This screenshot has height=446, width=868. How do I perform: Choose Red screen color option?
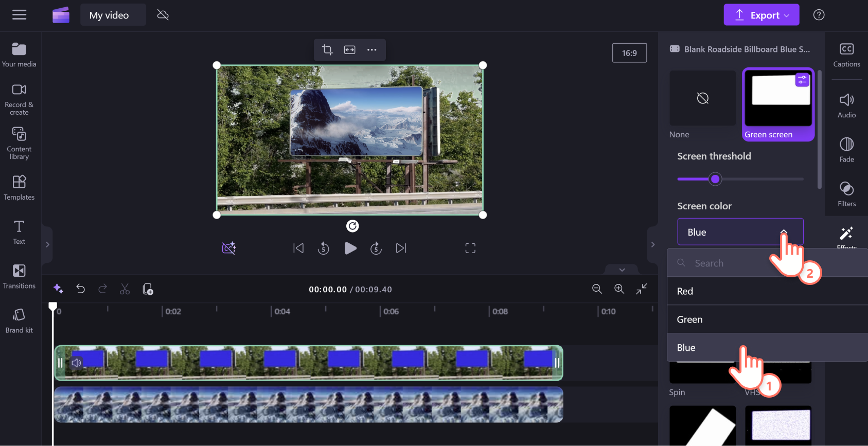coord(767,291)
